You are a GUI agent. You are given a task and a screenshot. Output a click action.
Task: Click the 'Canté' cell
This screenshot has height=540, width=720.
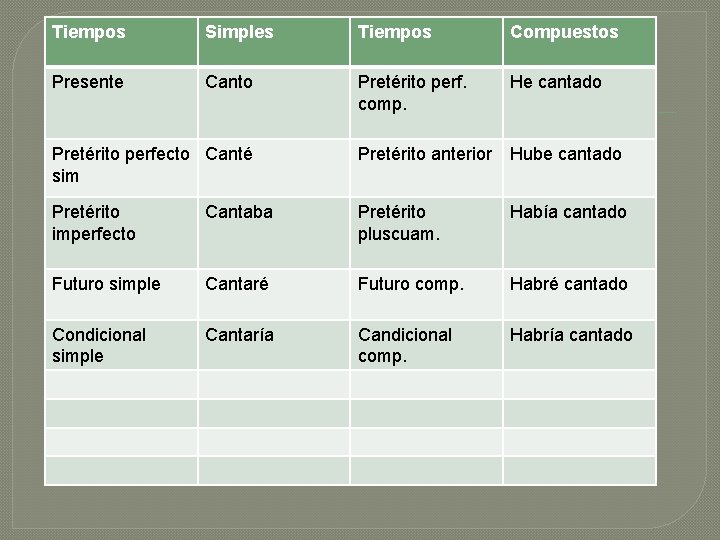274,168
